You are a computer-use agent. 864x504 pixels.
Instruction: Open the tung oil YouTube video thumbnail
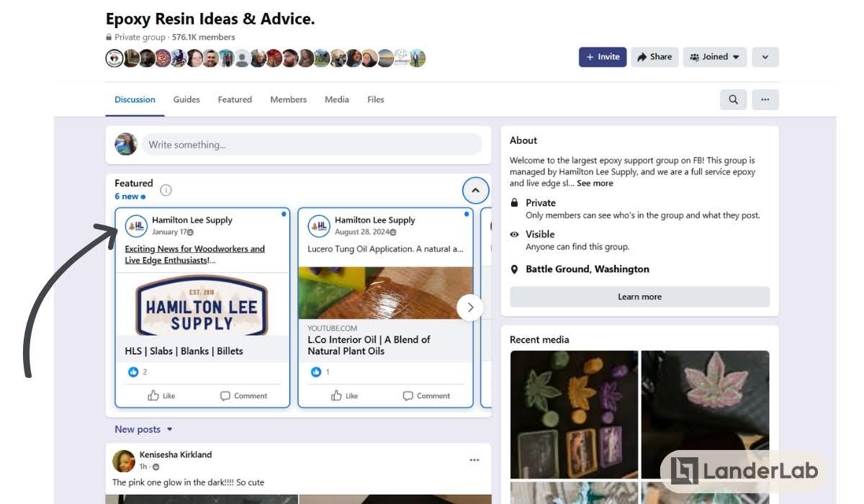[x=385, y=293]
